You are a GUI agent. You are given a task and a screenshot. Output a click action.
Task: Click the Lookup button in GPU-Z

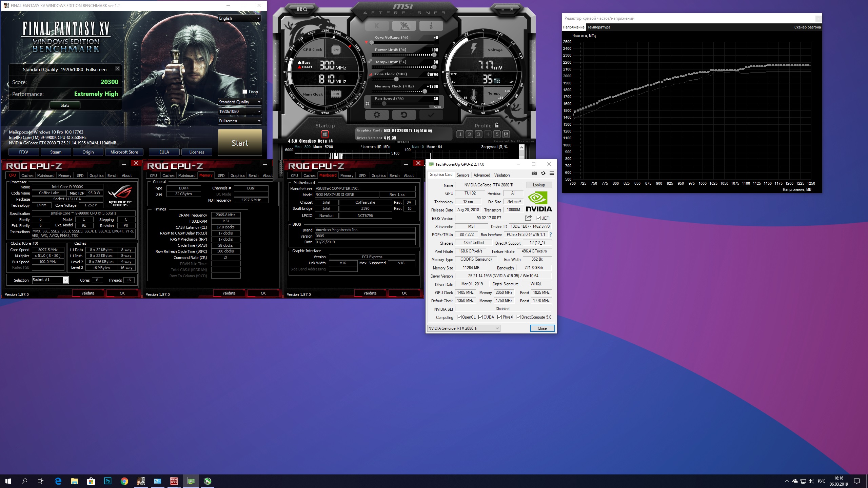(539, 185)
